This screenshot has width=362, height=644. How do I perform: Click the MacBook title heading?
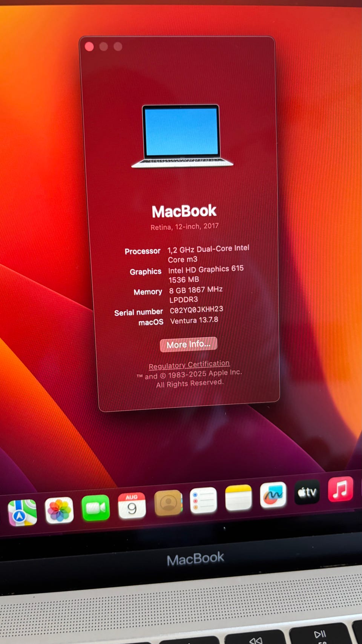click(184, 211)
